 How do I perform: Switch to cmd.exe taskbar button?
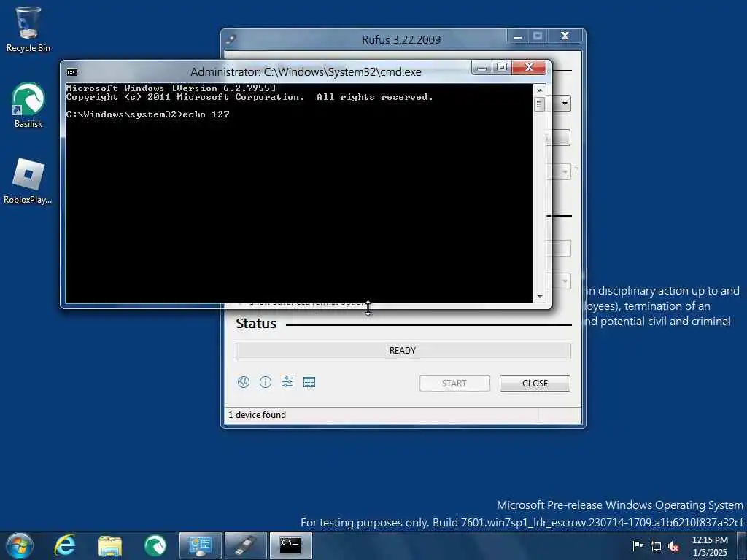pyautogui.click(x=291, y=545)
